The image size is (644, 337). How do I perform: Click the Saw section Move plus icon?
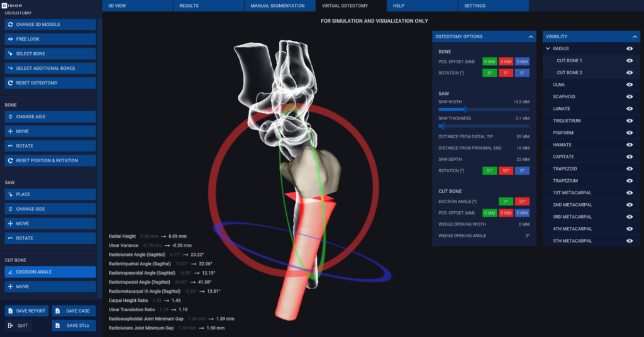click(x=10, y=223)
